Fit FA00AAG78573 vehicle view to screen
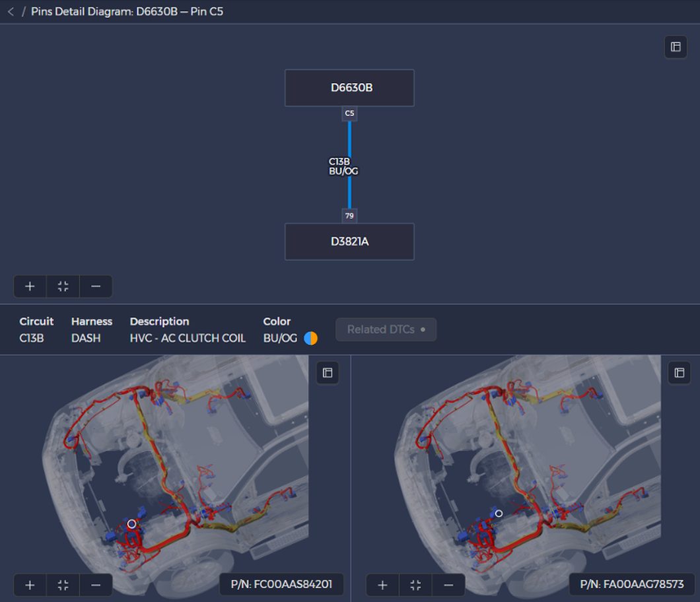 click(415, 585)
